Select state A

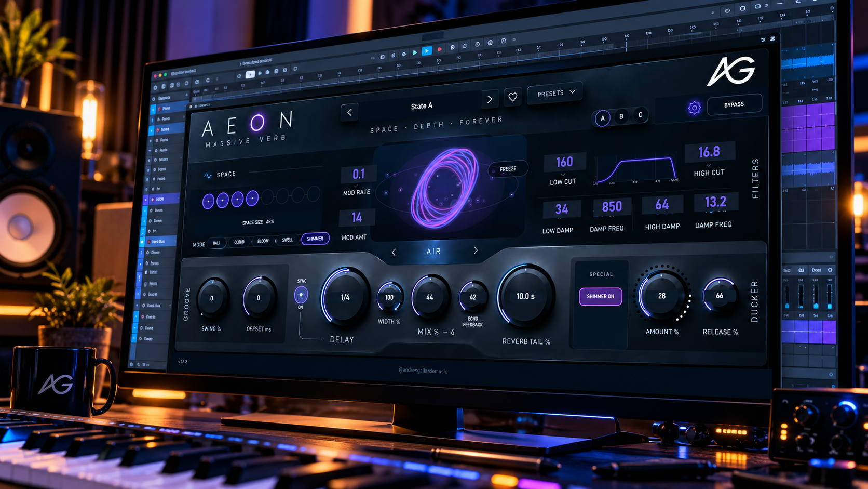pos(603,118)
